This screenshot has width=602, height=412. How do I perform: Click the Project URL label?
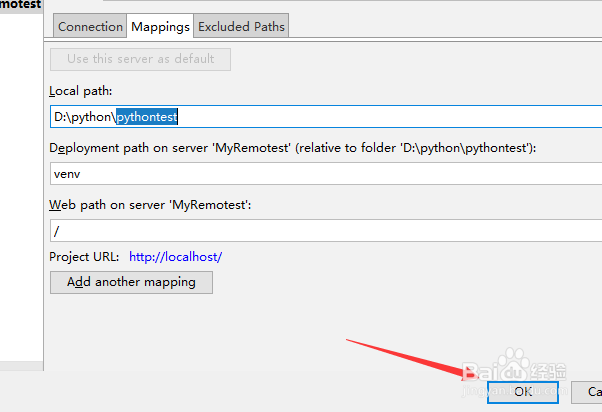point(84,256)
